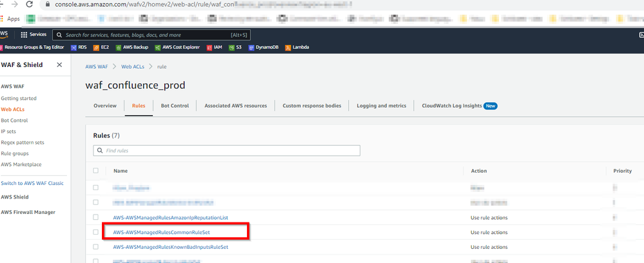Open the CloudShell icon at the top right
This screenshot has height=263, width=644.
[641, 35]
